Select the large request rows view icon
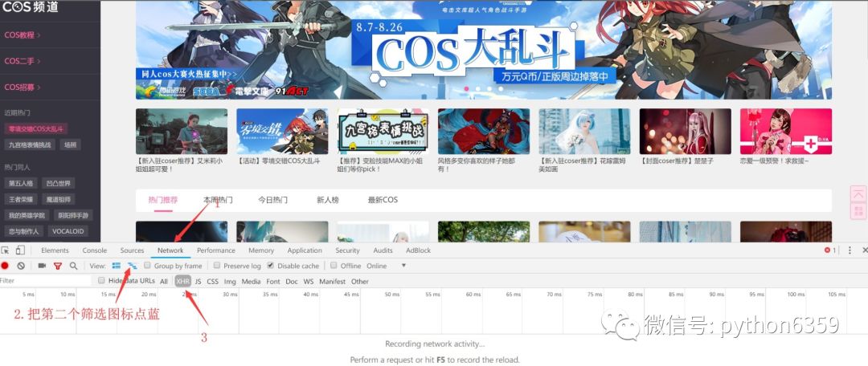 pyautogui.click(x=117, y=266)
